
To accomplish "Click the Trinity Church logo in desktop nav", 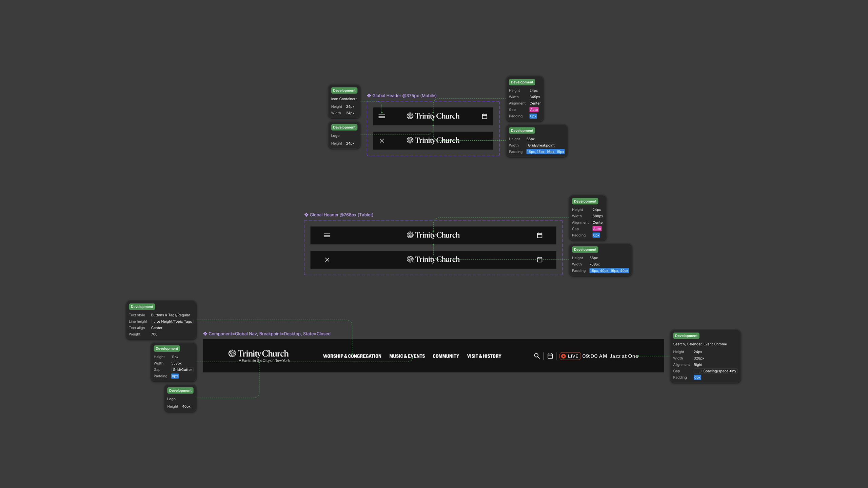I will (259, 354).
